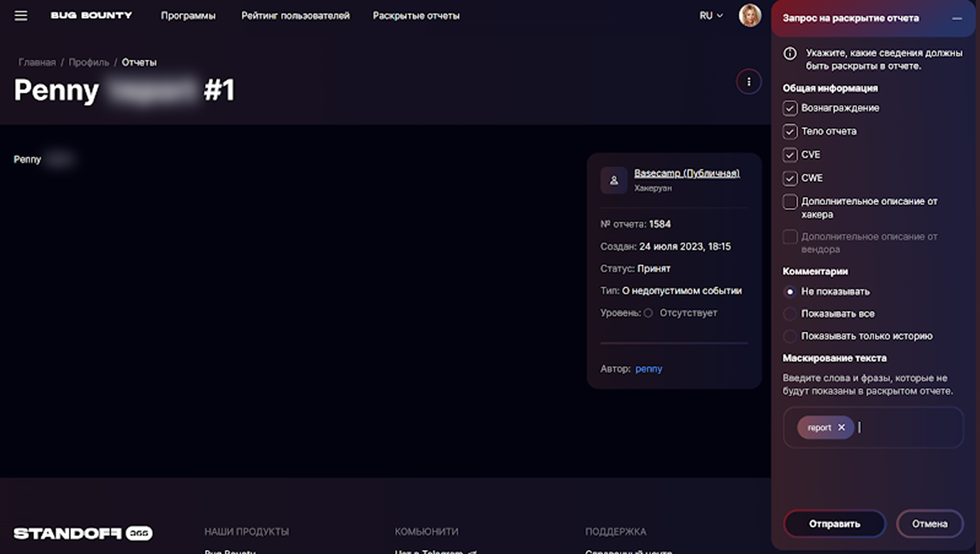Click the Standoff 365 footer logo

coord(83,533)
